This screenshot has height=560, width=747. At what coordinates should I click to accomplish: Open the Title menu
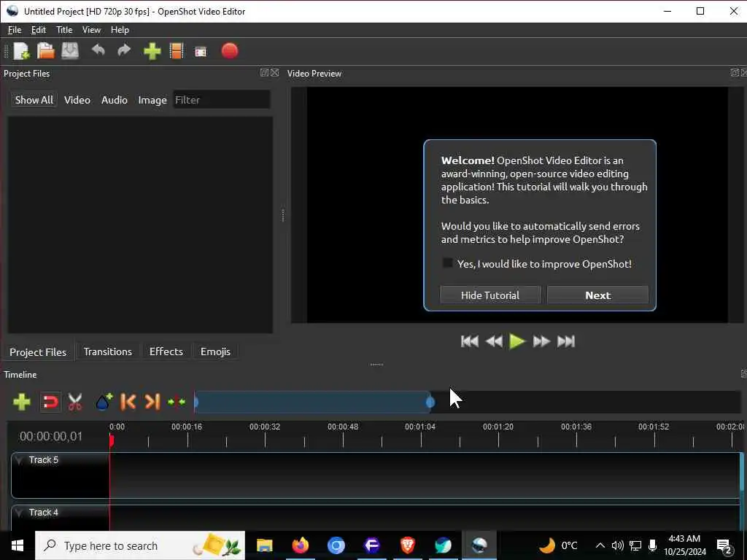coord(64,29)
